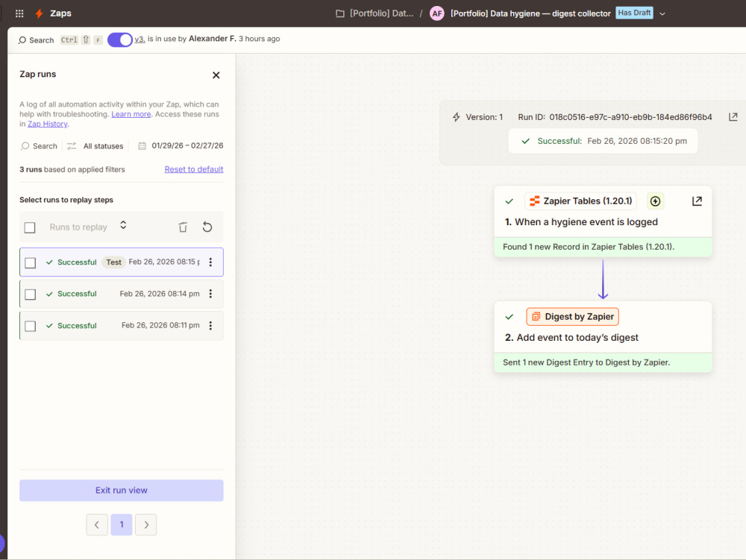Click the trash delete runs icon
The height and width of the screenshot is (560, 746).
(183, 227)
